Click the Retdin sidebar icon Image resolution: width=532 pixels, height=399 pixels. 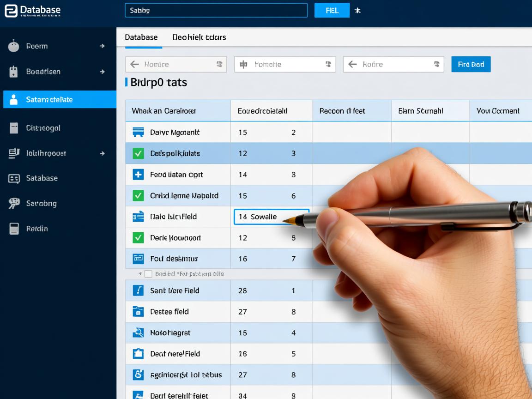click(x=14, y=229)
